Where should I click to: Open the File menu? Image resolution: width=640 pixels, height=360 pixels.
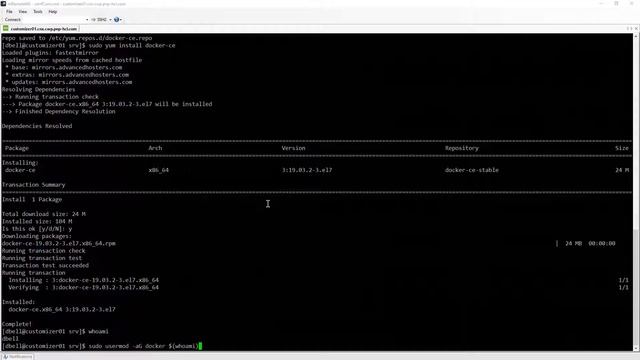pos(9,12)
